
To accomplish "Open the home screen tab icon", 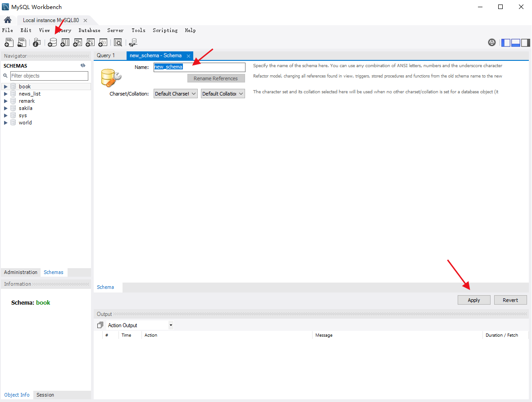I will [x=8, y=20].
